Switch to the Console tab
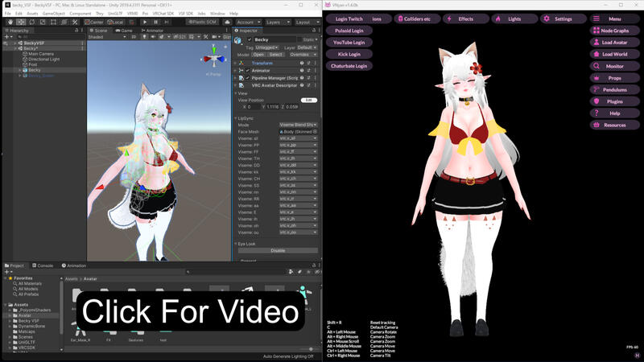The height and width of the screenshot is (362, 644). pyautogui.click(x=43, y=265)
